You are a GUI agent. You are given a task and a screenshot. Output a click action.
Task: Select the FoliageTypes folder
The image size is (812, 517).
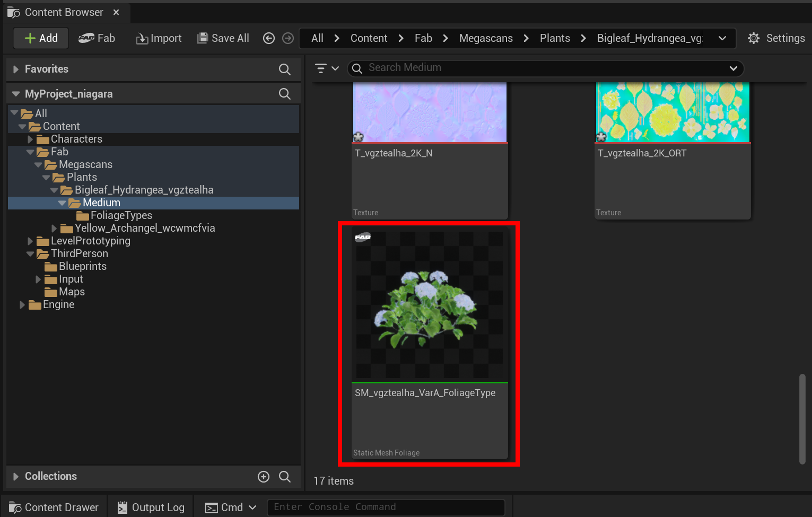(121, 215)
